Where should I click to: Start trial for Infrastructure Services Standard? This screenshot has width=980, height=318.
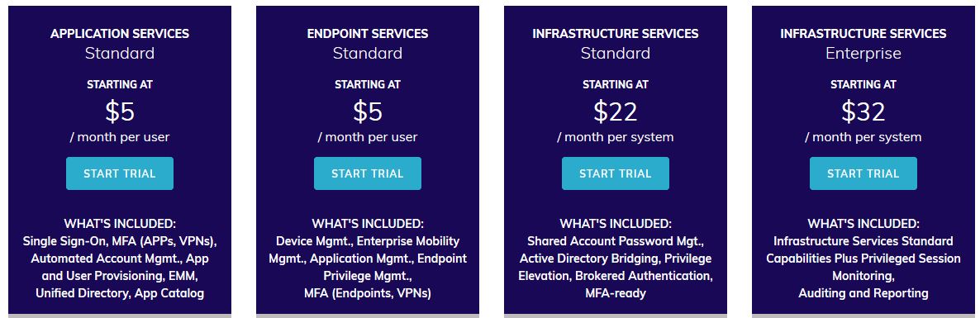click(x=616, y=173)
